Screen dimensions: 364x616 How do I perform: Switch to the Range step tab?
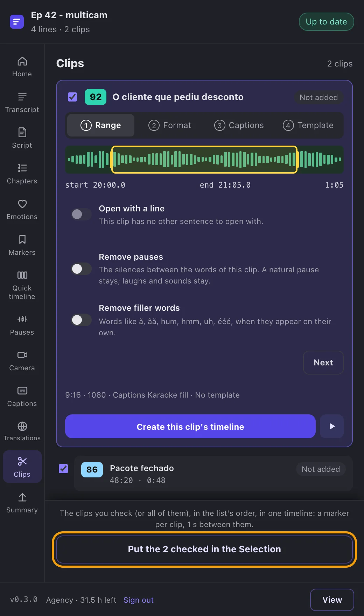coord(101,125)
